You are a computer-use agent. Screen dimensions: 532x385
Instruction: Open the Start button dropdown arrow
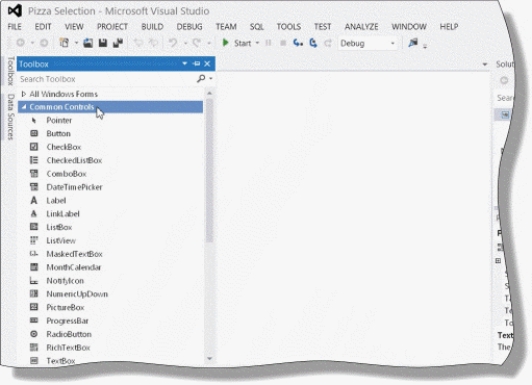coord(257,43)
